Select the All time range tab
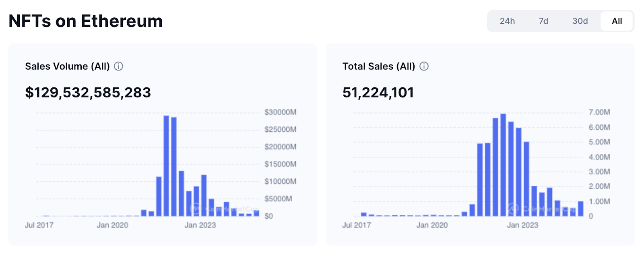Viewport: 644px width, 255px height. pos(617,21)
